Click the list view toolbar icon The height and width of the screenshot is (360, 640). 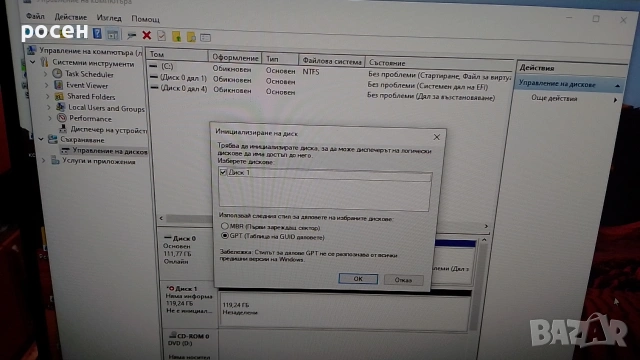tap(205, 38)
